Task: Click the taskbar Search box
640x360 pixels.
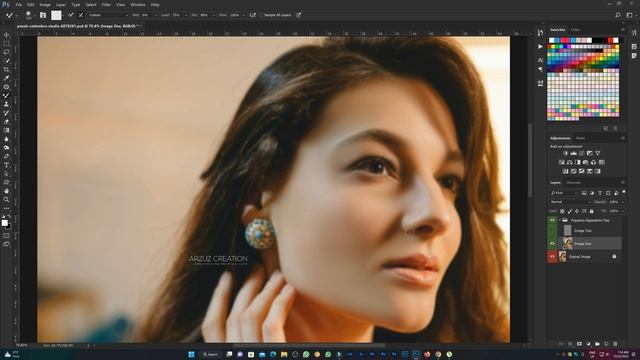Action: (x=210, y=354)
